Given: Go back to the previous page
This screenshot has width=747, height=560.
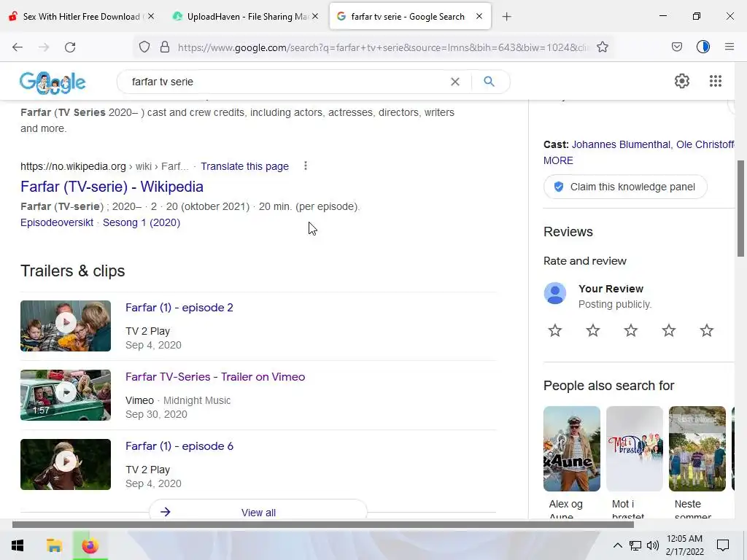Looking at the screenshot, I should [x=18, y=47].
